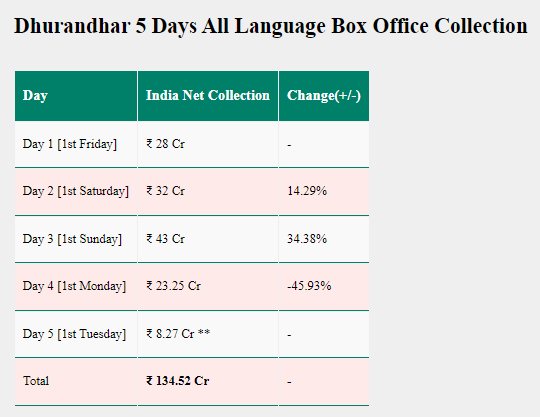The width and height of the screenshot is (540, 417).
Task: Click the page heading Dhurandhar 5 Days
Action: (x=270, y=26)
